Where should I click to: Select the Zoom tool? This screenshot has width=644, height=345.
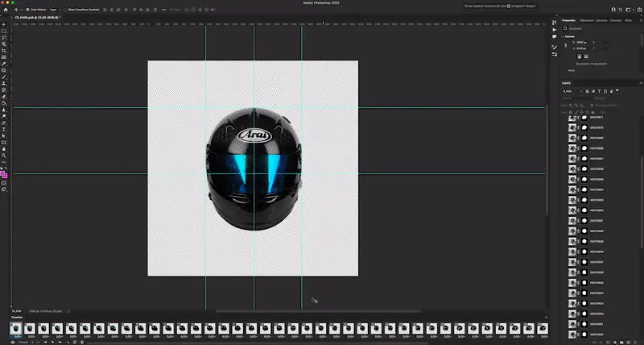point(4,156)
